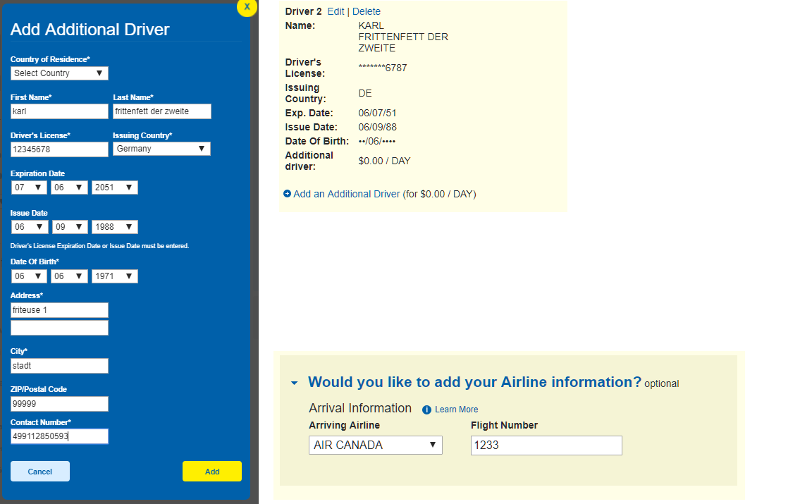Click the Add an Additional Driver link
The image size is (812, 504).
[x=347, y=194]
